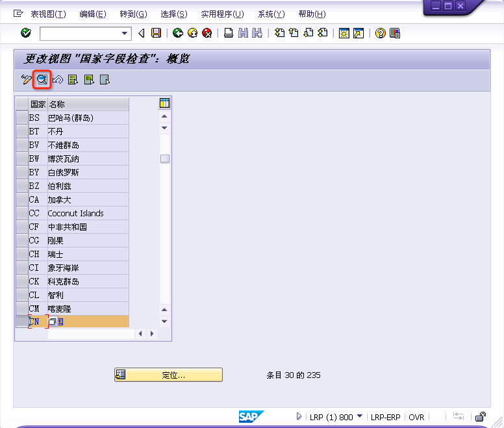504x428 pixels.
Task: Click the 名称 column header
Action: pos(88,104)
